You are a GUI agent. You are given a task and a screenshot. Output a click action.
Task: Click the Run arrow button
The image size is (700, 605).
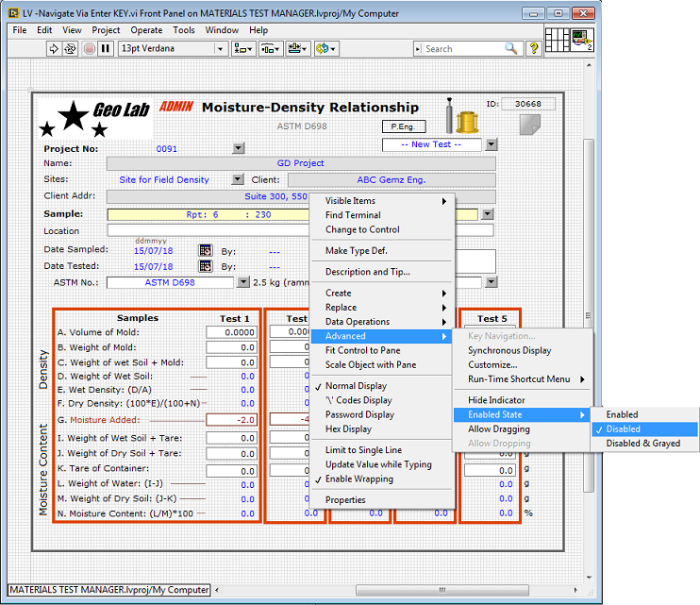click(54, 48)
